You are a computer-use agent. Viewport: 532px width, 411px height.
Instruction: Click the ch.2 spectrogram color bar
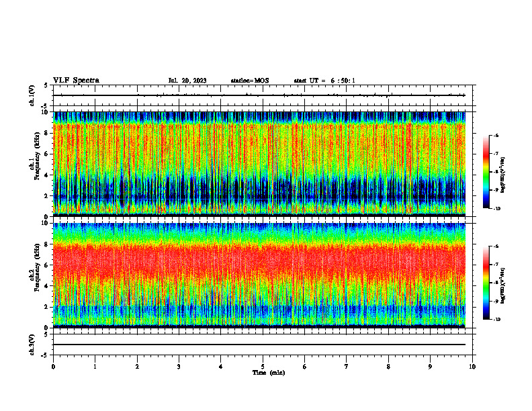486,283
